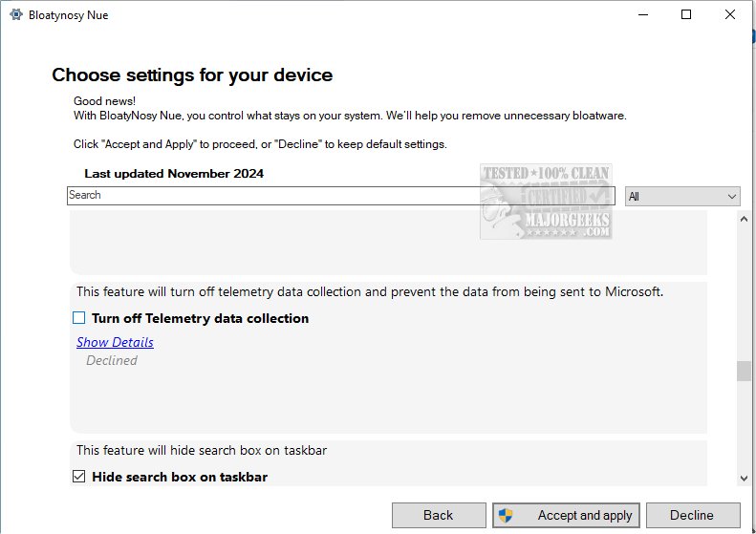Click the Decline button
The height and width of the screenshot is (534, 756).
tap(693, 515)
